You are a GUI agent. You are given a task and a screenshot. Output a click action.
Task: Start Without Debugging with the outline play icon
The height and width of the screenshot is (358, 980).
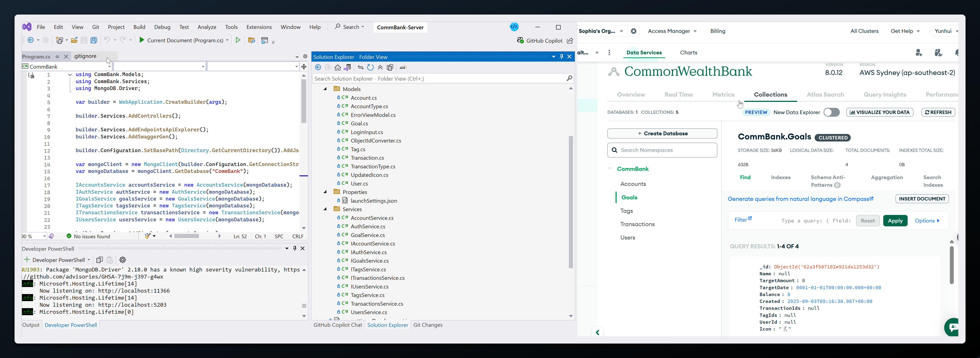click(x=238, y=40)
